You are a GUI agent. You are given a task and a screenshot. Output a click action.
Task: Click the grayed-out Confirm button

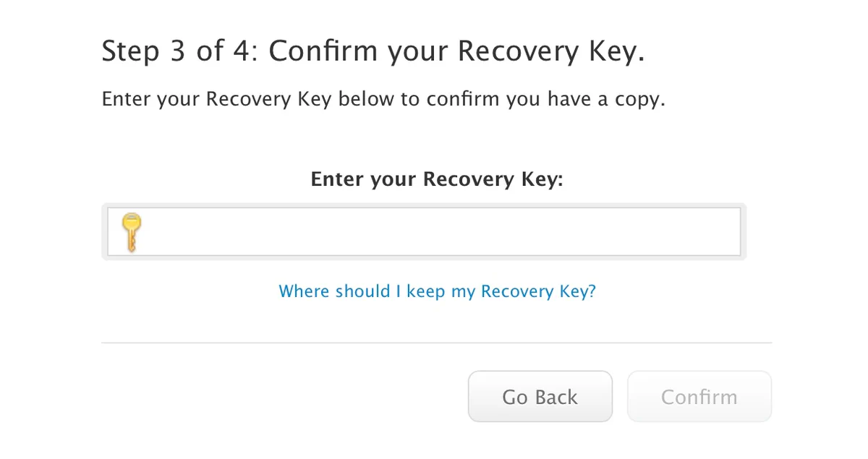699,396
